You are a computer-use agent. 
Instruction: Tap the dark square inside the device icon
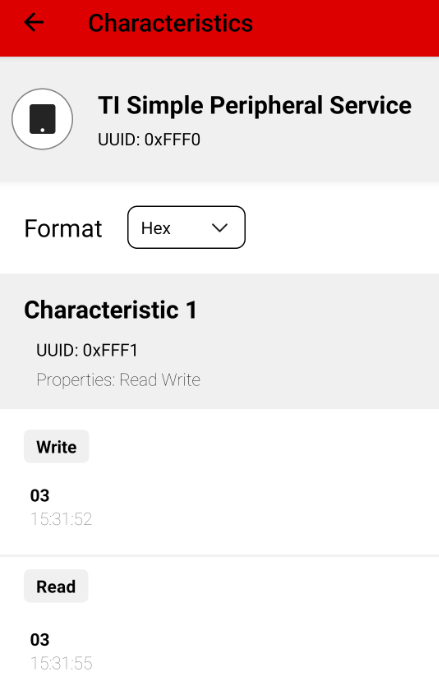43,119
